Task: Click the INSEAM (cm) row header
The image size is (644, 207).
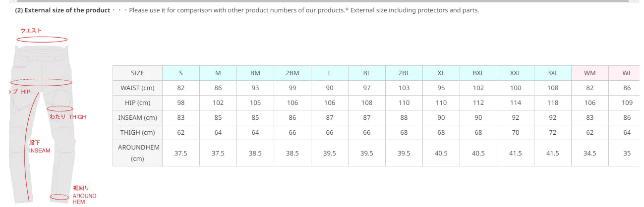Action: pyautogui.click(x=137, y=118)
